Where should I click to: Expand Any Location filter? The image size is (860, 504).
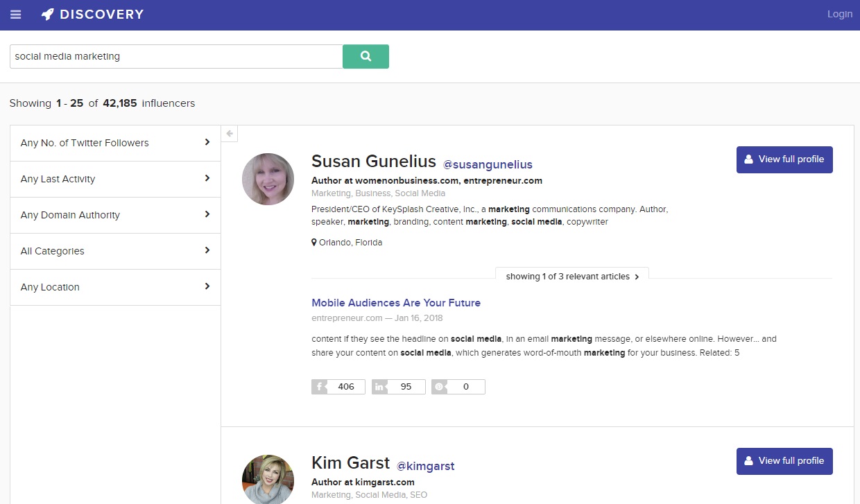point(115,287)
